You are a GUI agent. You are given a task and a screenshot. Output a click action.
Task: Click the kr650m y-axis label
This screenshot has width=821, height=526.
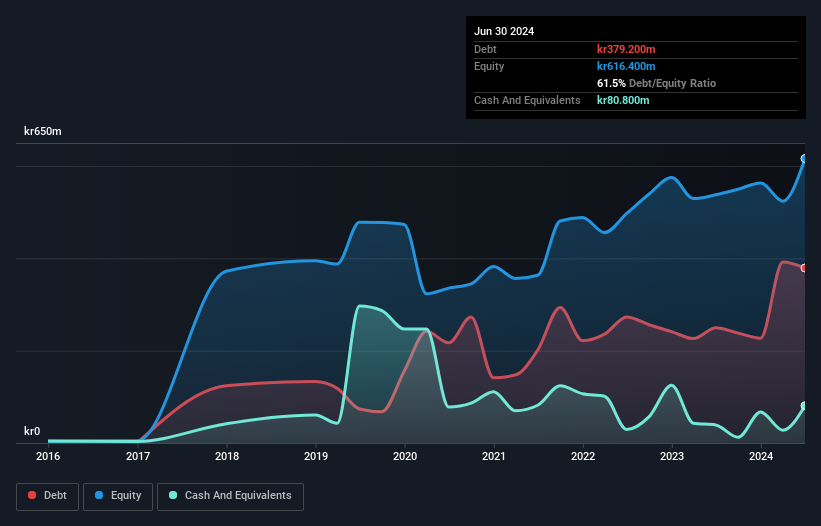[42, 131]
